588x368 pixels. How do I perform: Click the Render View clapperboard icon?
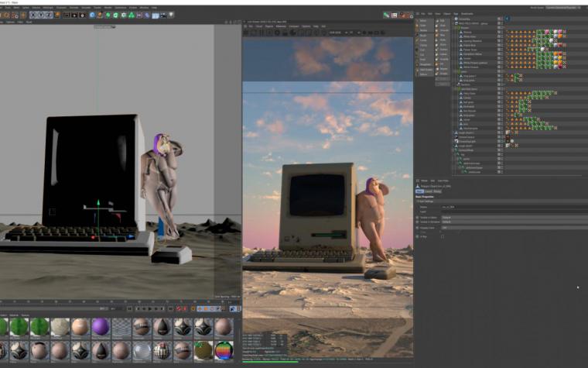[x=67, y=15]
